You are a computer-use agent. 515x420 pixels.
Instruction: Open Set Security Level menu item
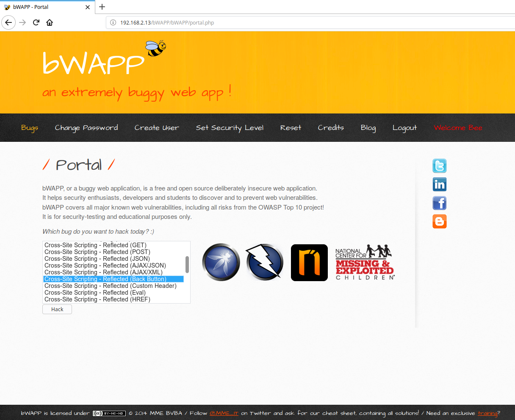point(230,128)
